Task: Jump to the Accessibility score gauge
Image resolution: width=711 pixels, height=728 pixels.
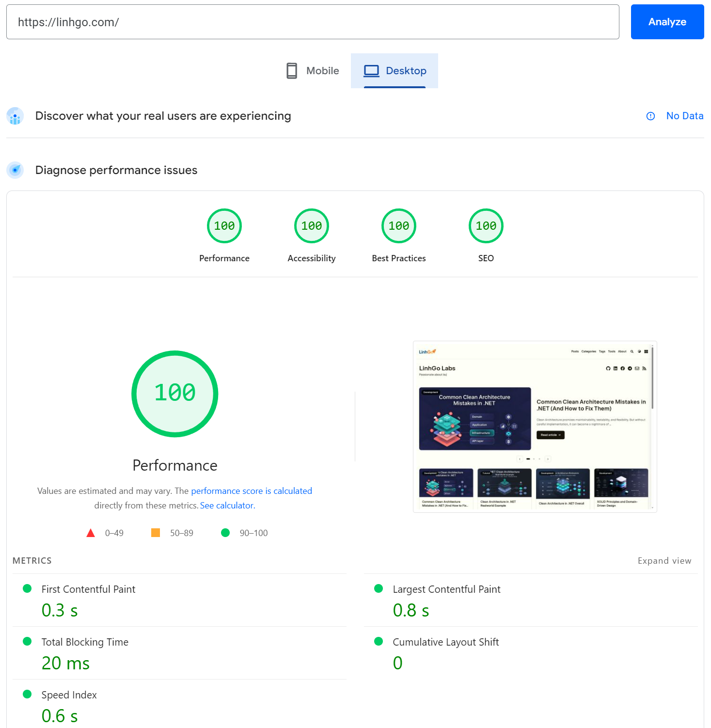Action: pyautogui.click(x=312, y=226)
